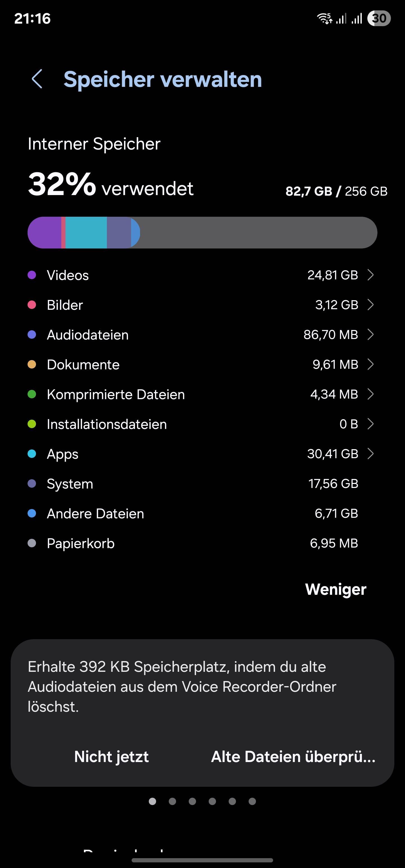Image resolution: width=405 pixels, height=868 pixels.
Task: Click the internal storage usage bar
Action: click(x=202, y=232)
